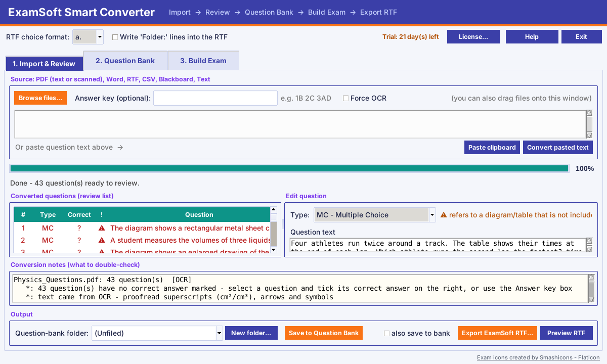The image size is (607, 364).
Task: Click the conversion notes scrollbar down arrow
Action: 590,299
